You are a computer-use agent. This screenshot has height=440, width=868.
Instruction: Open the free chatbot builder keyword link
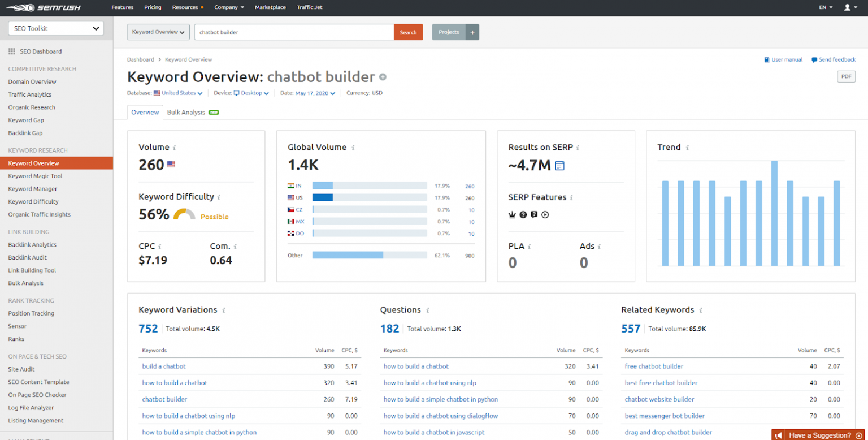tap(654, 366)
